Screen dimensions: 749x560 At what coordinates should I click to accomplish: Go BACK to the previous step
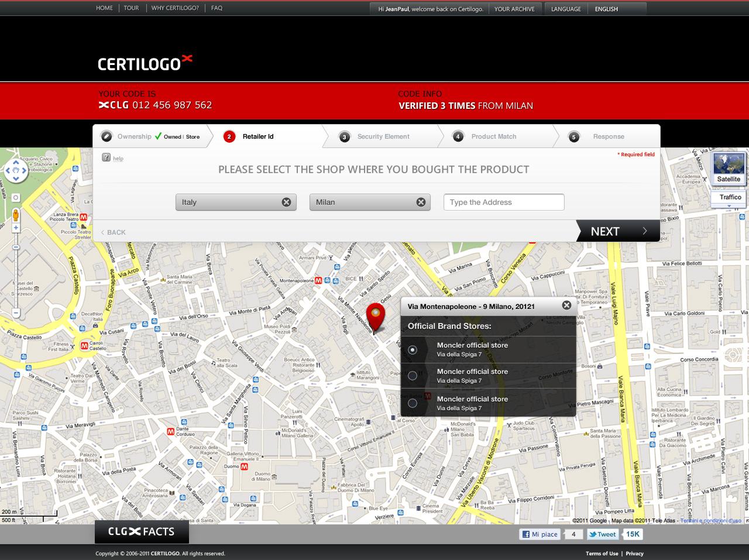(x=114, y=232)
